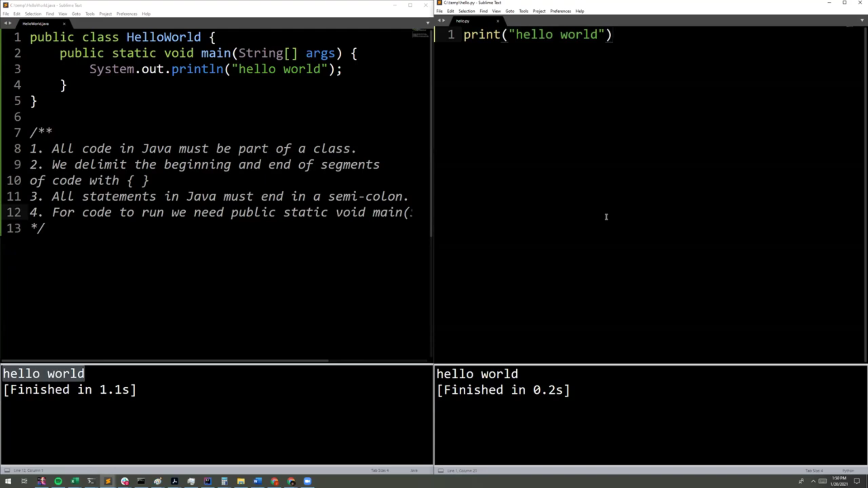Open tab list dropdown in Java window
This screenshot has height=488, width=868.
coord(428,23)
